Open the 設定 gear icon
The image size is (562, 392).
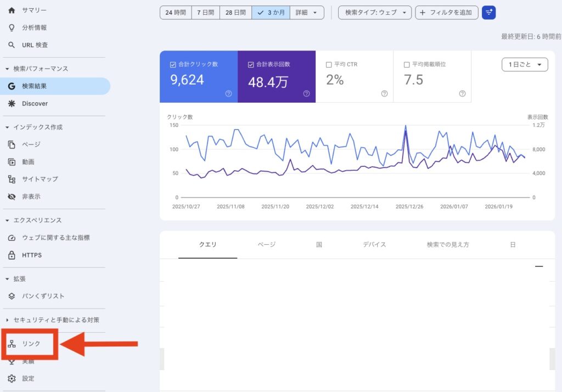tap(13, 378)
